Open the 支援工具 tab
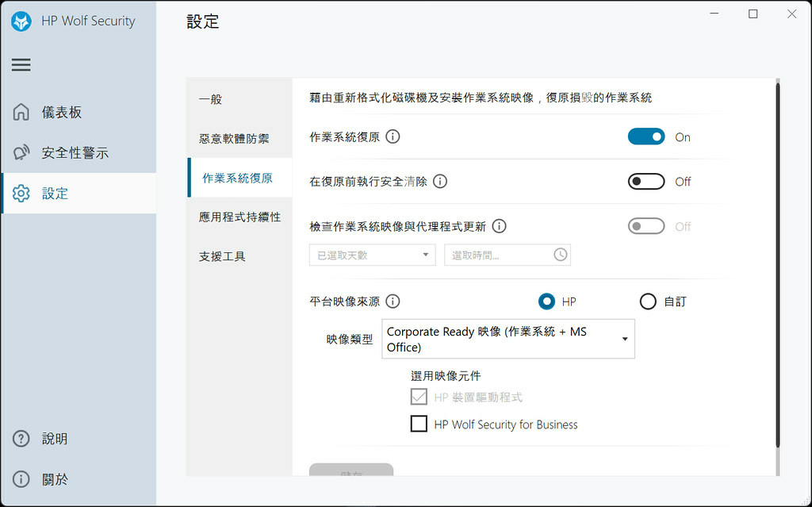 pyautogui.click(x=239, y=256)
